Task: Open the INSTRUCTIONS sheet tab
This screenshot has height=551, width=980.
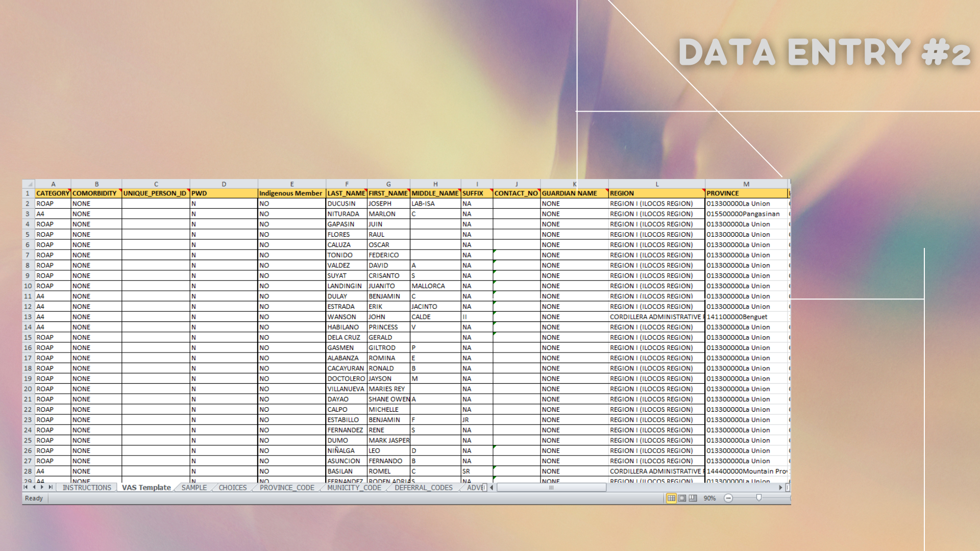Action: 87,487
